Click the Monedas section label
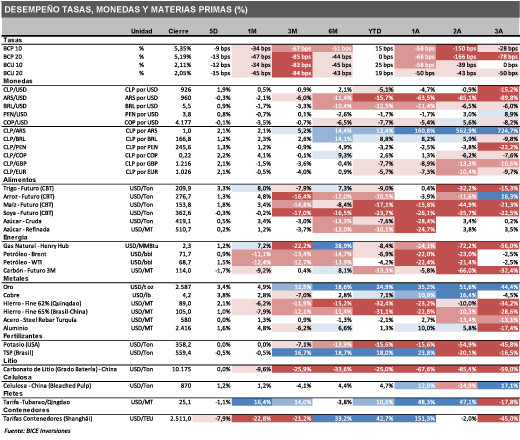This screenshot has height=440, width=520. [18, 81]
